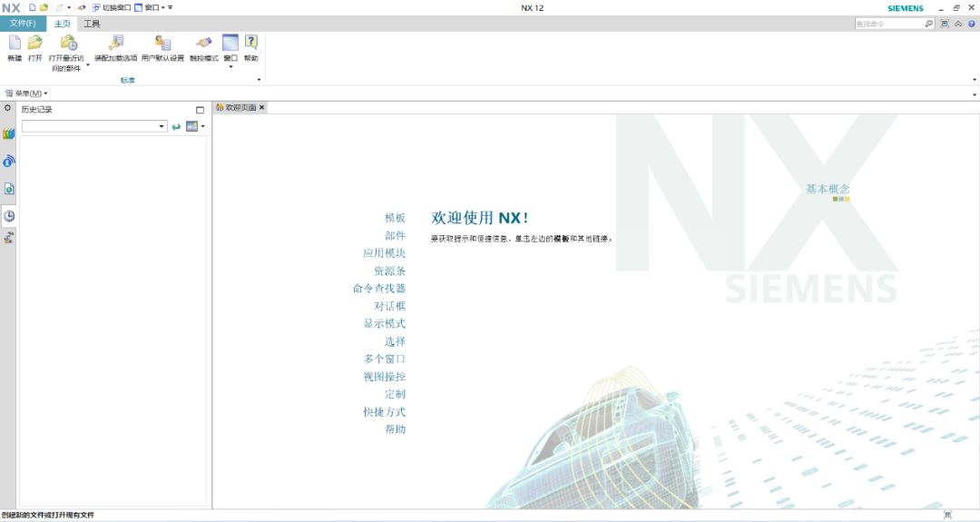980x522 pixels.
Task: Open the 定制 welcome link
Action: pos(395,395)
